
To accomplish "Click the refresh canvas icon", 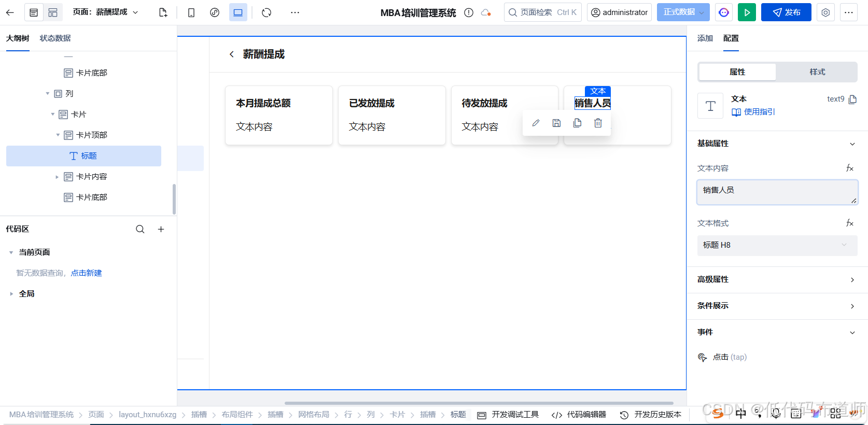I will [x=267, y=12].
